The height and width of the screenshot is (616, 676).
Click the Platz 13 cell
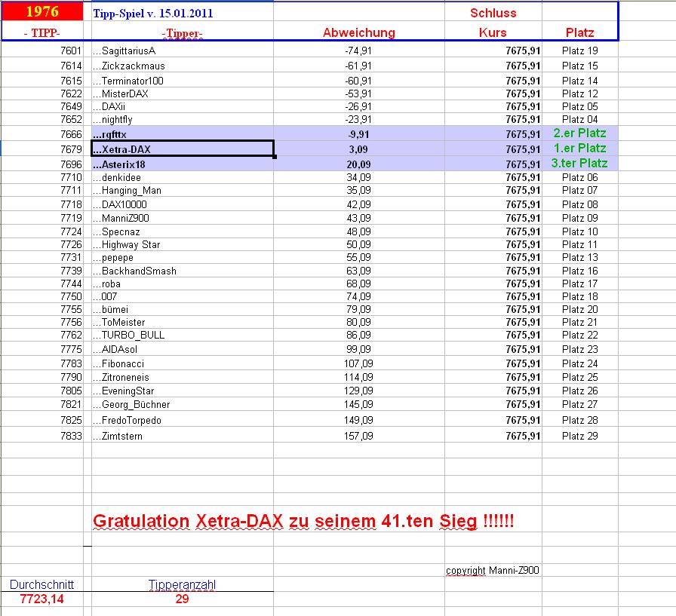pyautogui.click(x=580, y=258)
